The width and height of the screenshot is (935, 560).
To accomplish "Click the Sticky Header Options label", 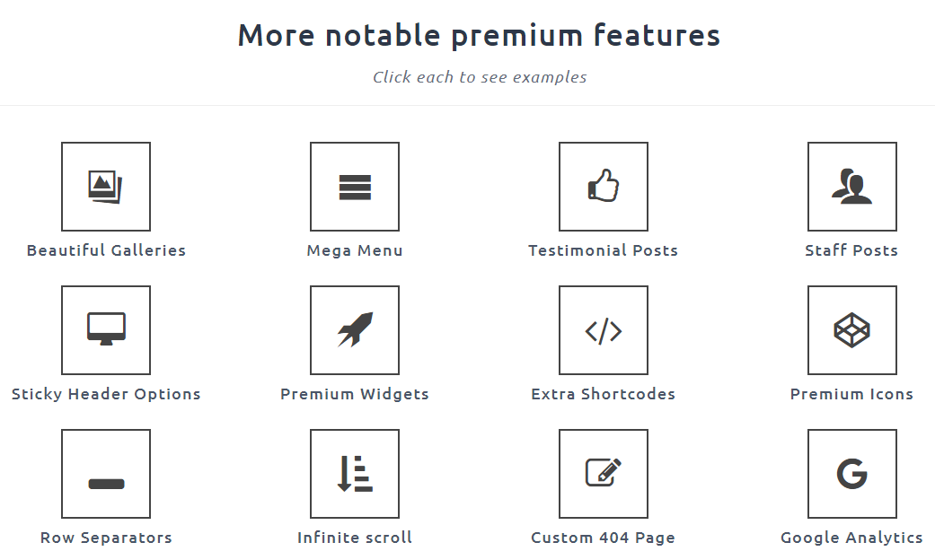I will pyautogui.click(x=106, y=394).
